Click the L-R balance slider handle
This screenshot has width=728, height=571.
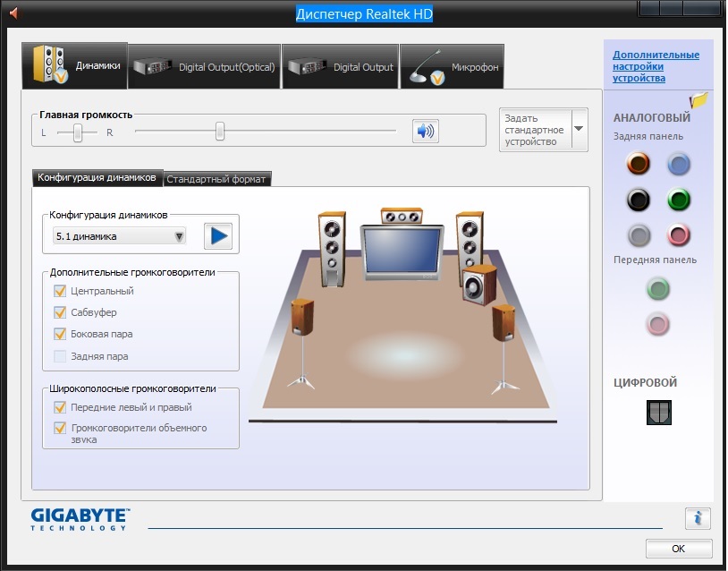click(78, 133)
